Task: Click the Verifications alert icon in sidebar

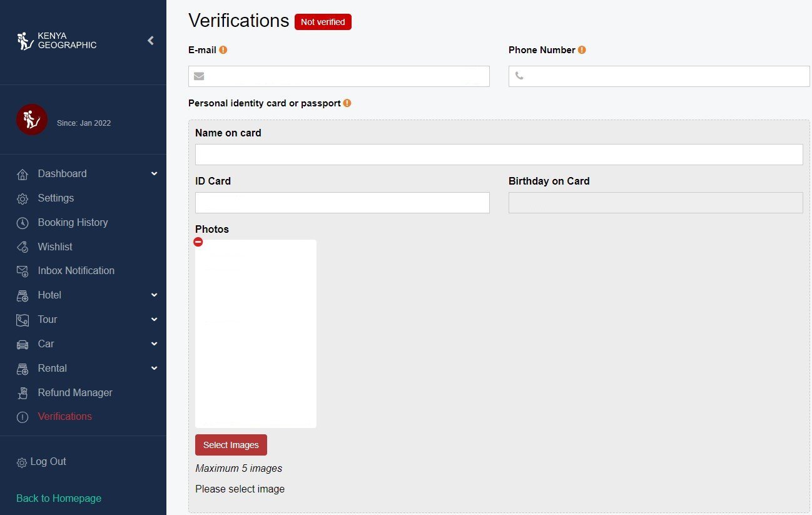Action: click(x=23, y=417)
